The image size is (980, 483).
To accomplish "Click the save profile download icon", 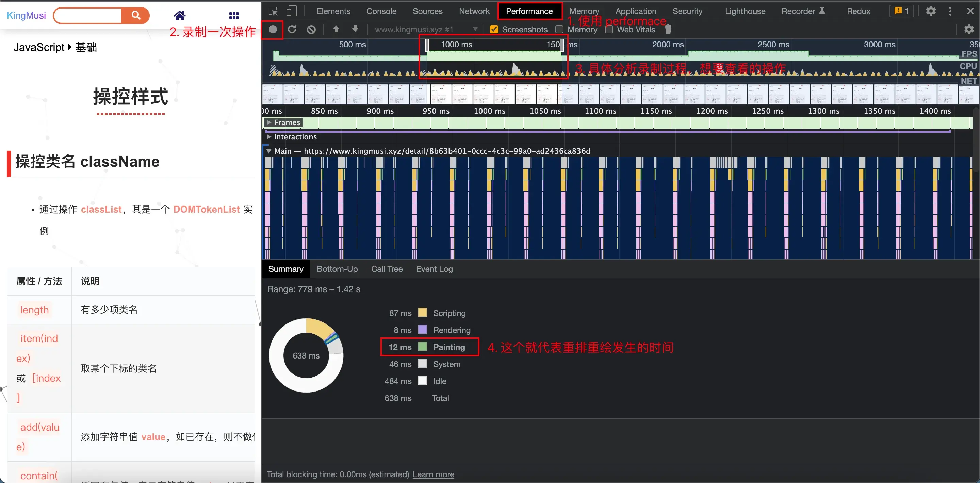I will pyautogui.click(x=355, y=29).
